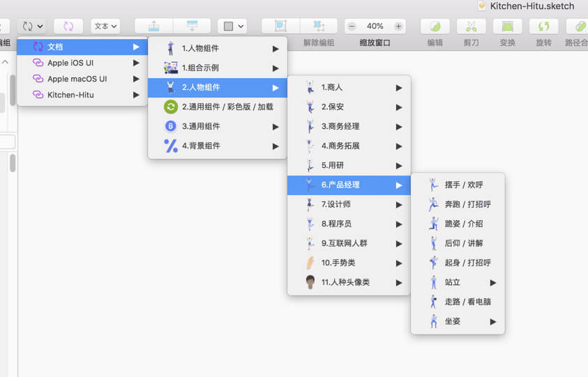Viewport: 588px width, 377px height.
Task: Open the 文本 text styles dropdown
Action: (105, 26)
